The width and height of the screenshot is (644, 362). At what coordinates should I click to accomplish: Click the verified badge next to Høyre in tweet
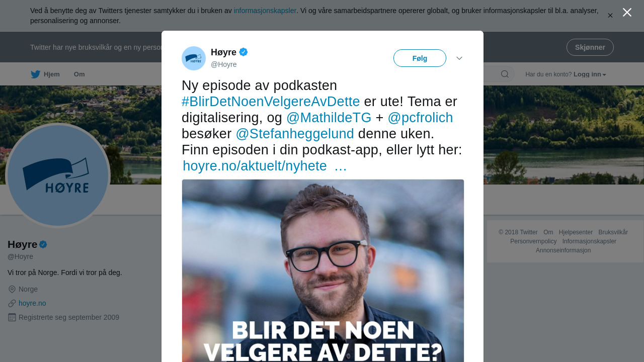tap(244, 52)
